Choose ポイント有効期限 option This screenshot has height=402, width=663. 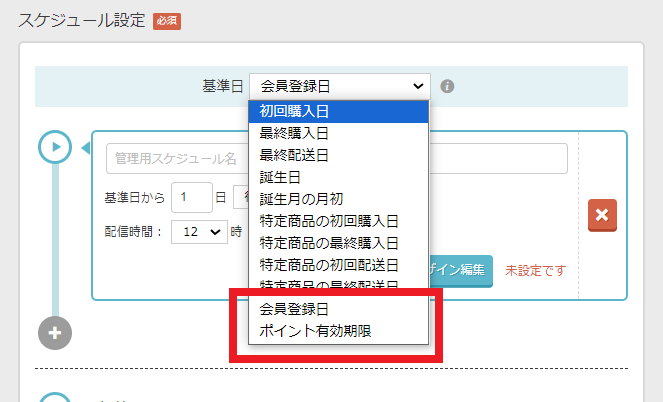point(338,331)
